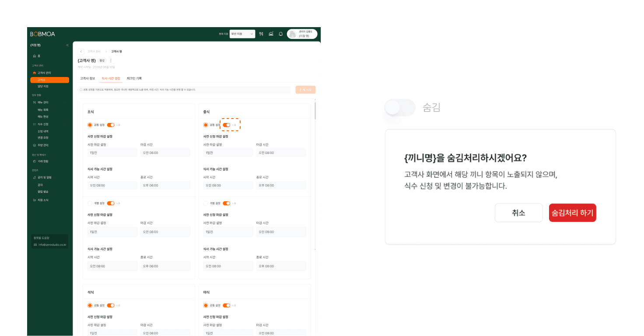This screenshot has width=644, height=336.
Task: Select 조식 공통 설정 radio button
Action: pos(90,125)
